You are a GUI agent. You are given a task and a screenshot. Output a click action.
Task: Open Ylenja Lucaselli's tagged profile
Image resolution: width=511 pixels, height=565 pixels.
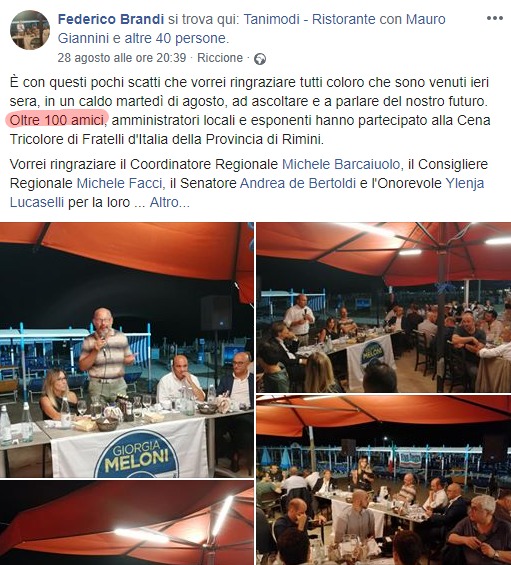tap(247, 193)
